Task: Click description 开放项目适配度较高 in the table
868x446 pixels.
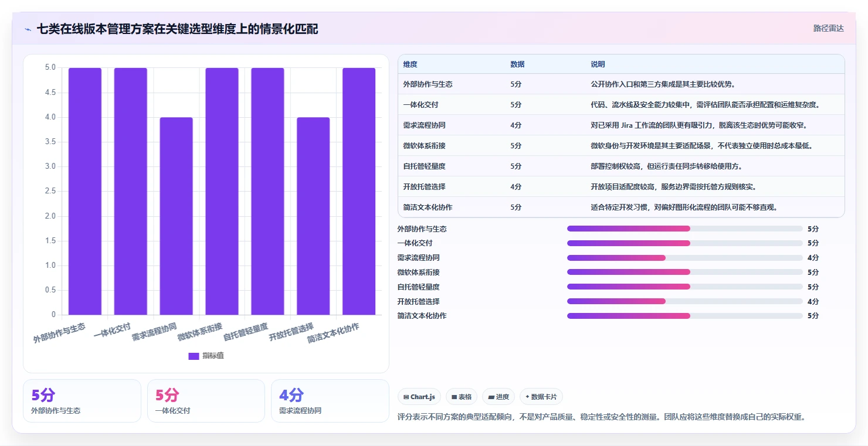Action: pyautogui.click(x=674, y=187)
